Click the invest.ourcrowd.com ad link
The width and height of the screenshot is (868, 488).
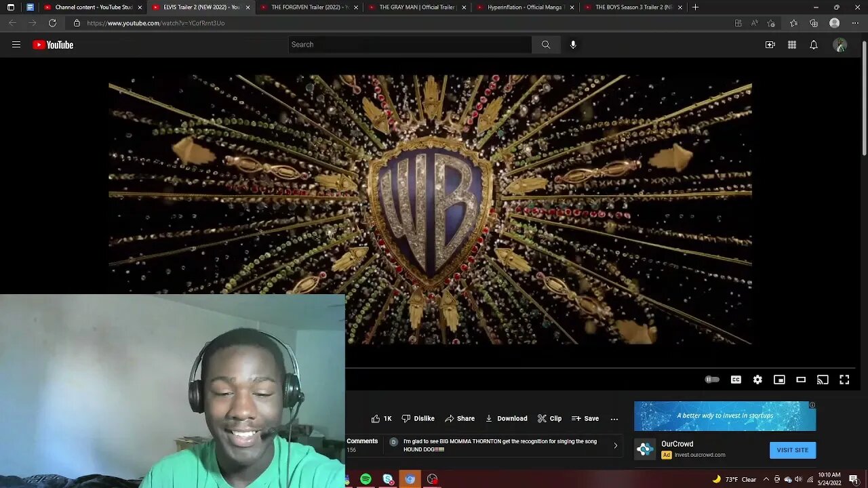(699, 455)
